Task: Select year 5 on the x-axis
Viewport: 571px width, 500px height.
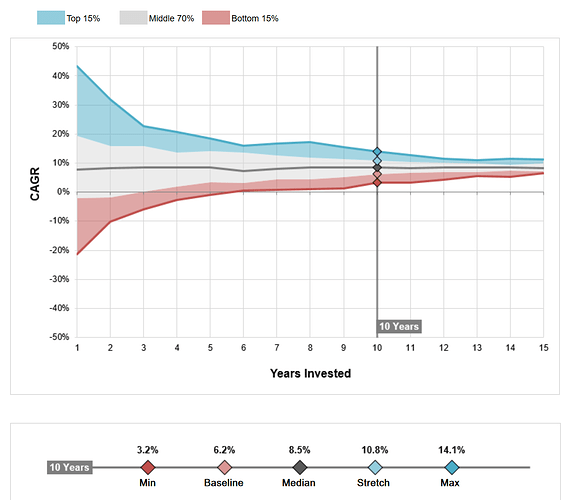Action: [x=210, y=348]
